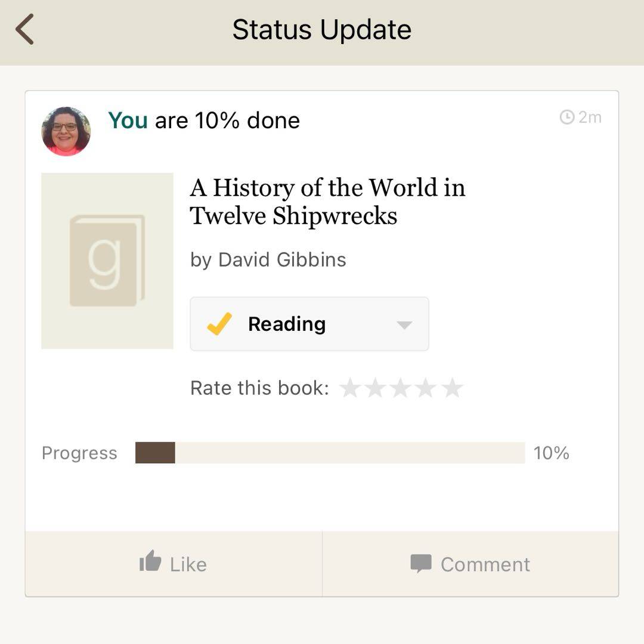Click the reading progress bar
Image resolution: width=644 pixels, height=644 pixels.
[330, 453]
